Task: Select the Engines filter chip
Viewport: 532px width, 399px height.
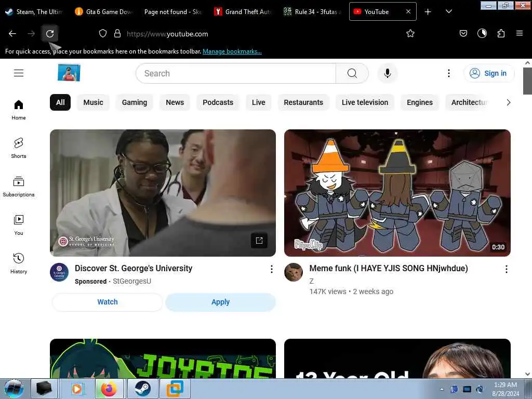Action: point(420,102)
